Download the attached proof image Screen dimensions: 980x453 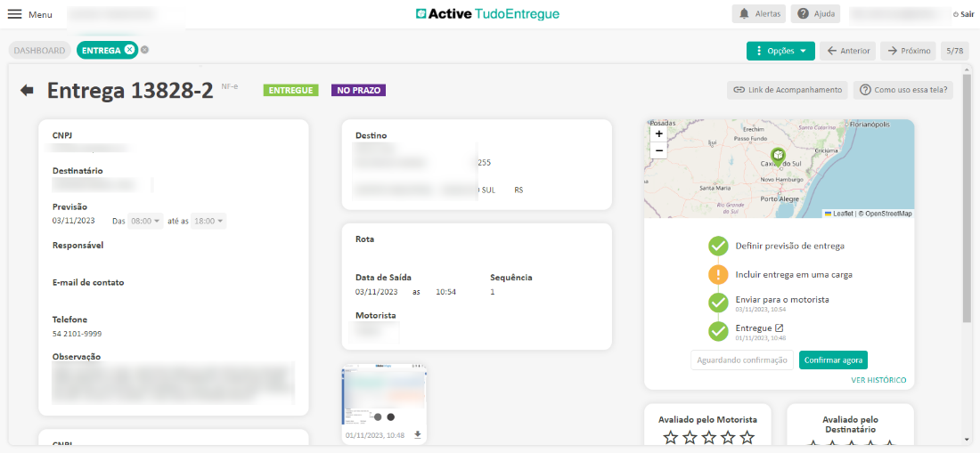(x=418, y=435)
